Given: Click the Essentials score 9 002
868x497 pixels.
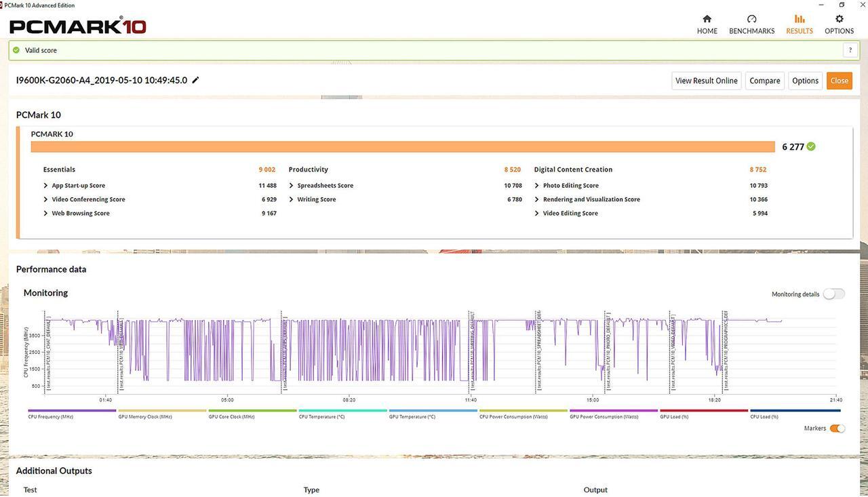Looking at the screenshot, I should point(267,170).
